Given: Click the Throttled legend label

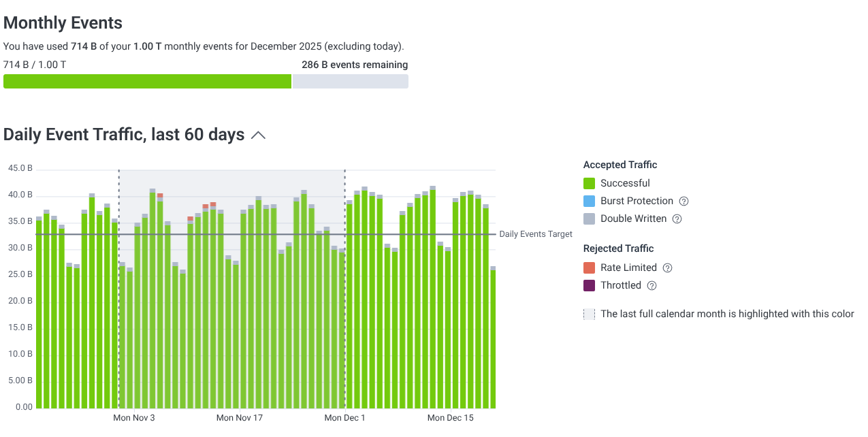Looking at the screenshot, I should point(621,286).
